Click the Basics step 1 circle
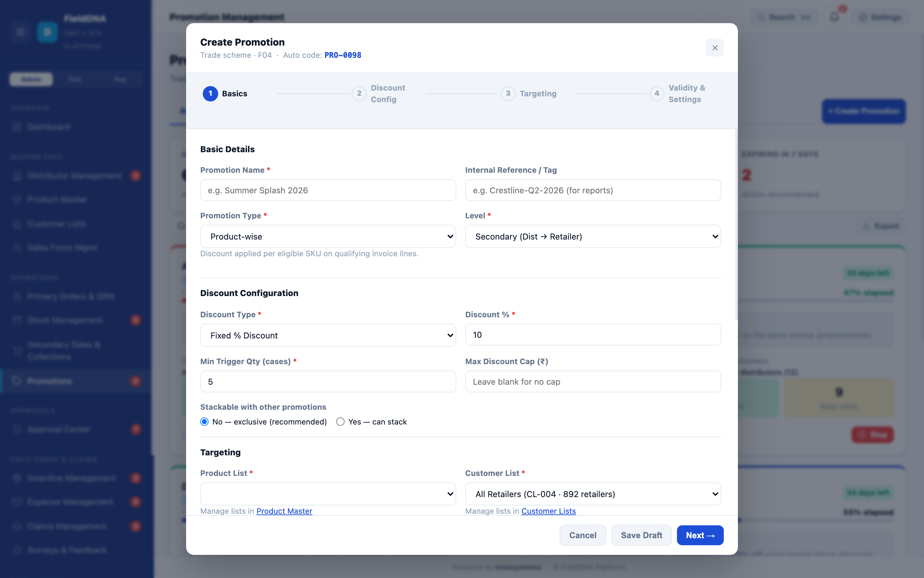924x578 pixels. point(210,94)
